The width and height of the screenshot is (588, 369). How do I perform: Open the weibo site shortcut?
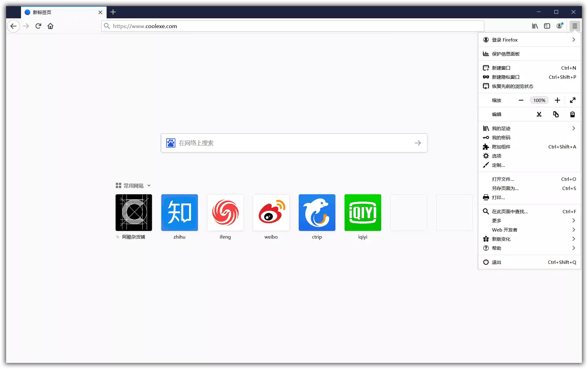click(x=271, y=213)
